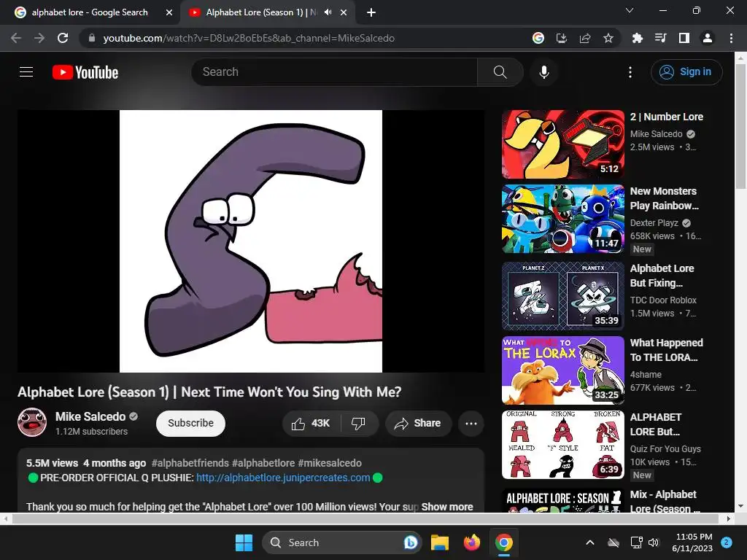Open the 2 | Number Lore thumbnail

(x=562, y=144)
